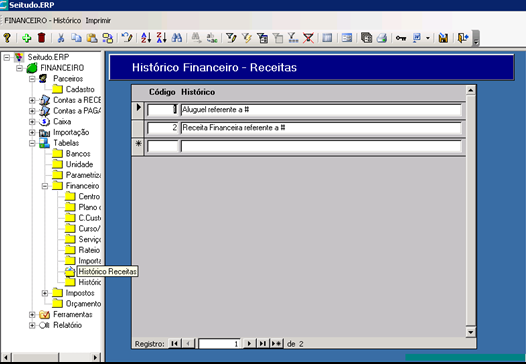Click the Código field with value 2
Screen dimensions: 526x364
click(x=162, y=128)
